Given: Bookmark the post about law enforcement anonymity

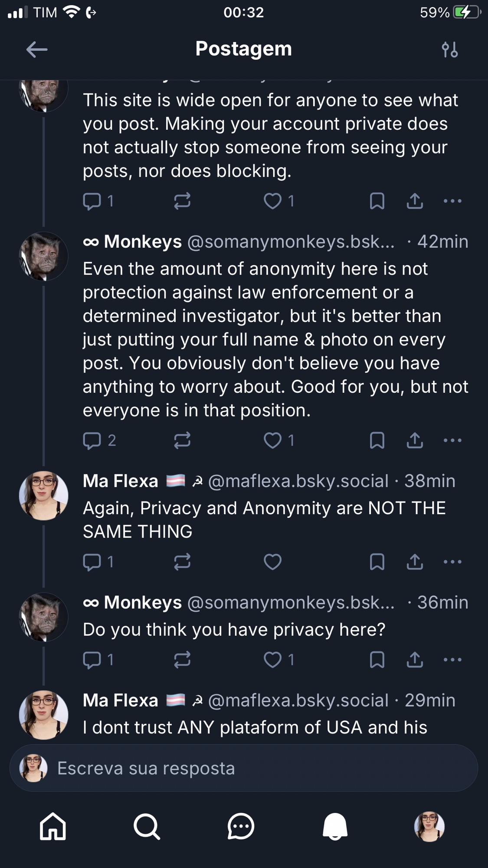Looking at the screenshot, I should pyautogui.click(x=377, y=441).
